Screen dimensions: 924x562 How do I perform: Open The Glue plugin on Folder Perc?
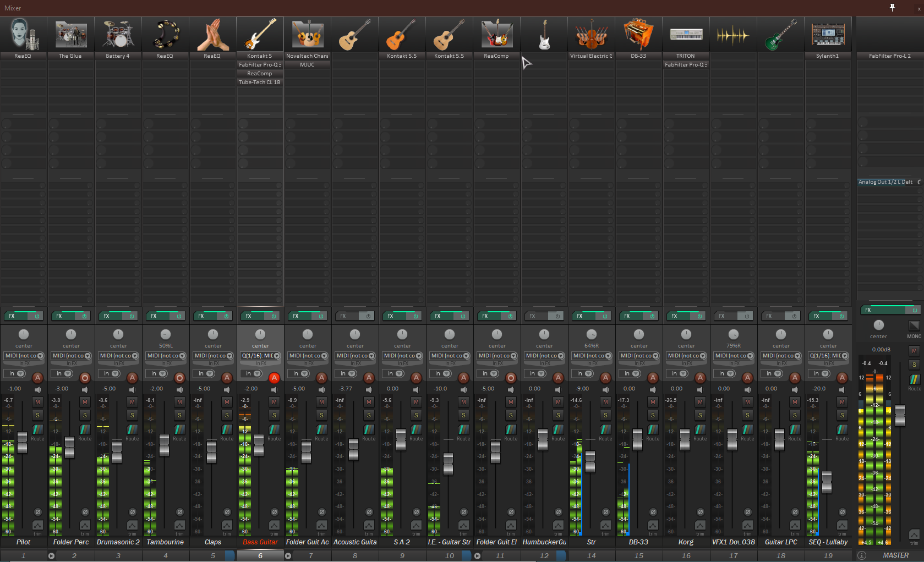click(x=71, y=56)
